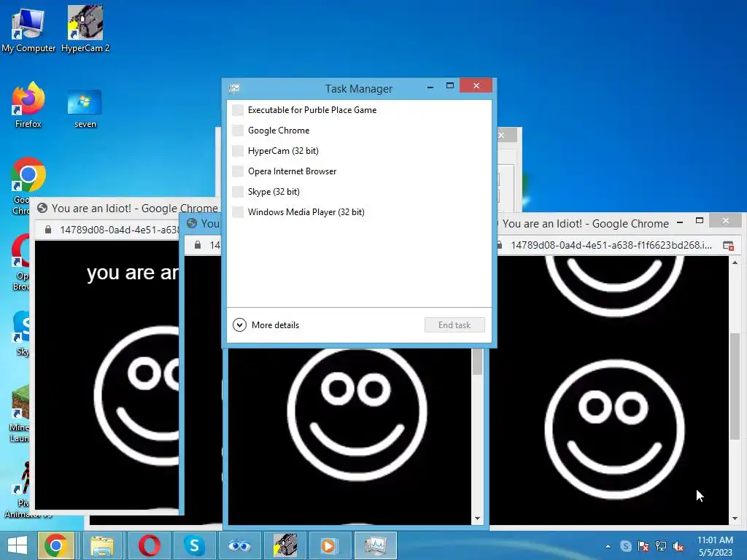
Task: Open the Windows Start button
Action: 18,545
